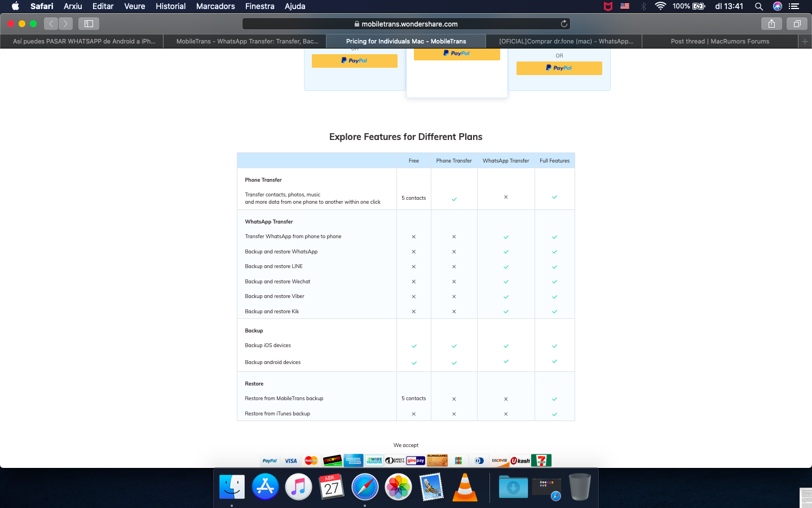
Task: Open the Finestra menu
Action: click(x=260, y=6)
